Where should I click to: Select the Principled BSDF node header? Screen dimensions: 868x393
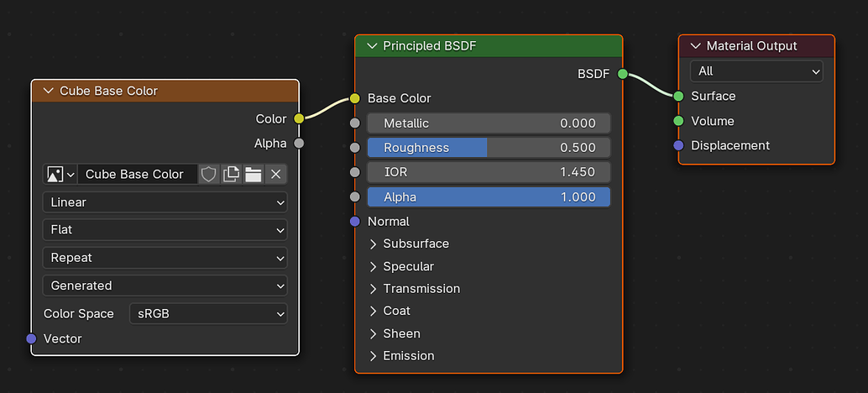[489, 46]
